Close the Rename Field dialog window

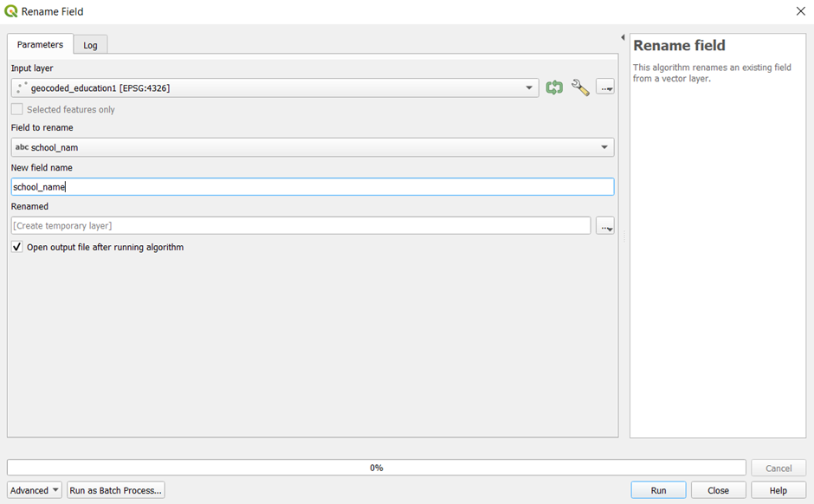(799, 11)
